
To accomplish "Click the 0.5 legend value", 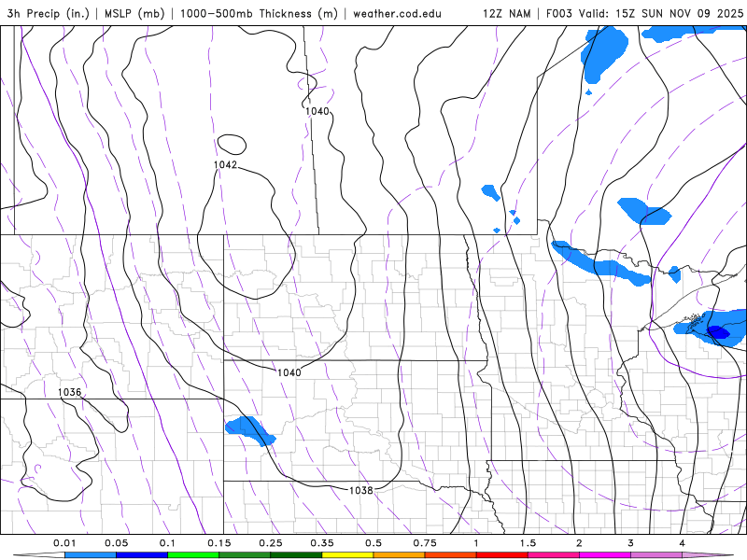I will (373, 543).
